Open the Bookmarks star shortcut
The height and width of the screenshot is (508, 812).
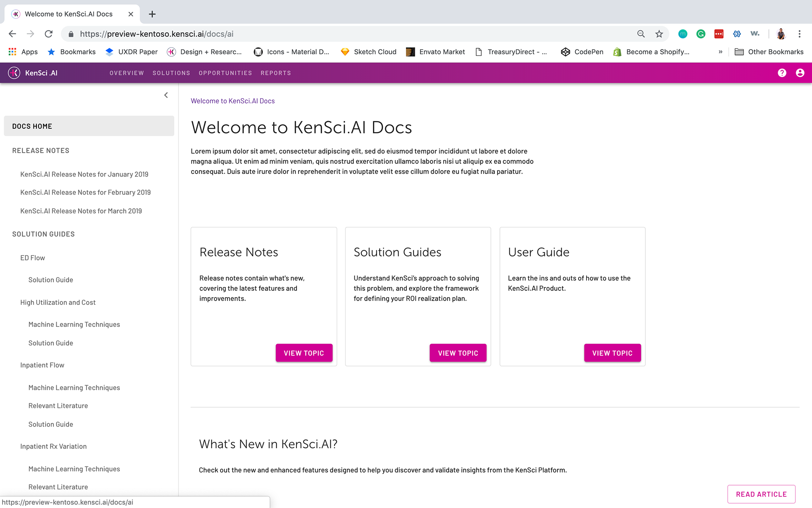point(71,52)
